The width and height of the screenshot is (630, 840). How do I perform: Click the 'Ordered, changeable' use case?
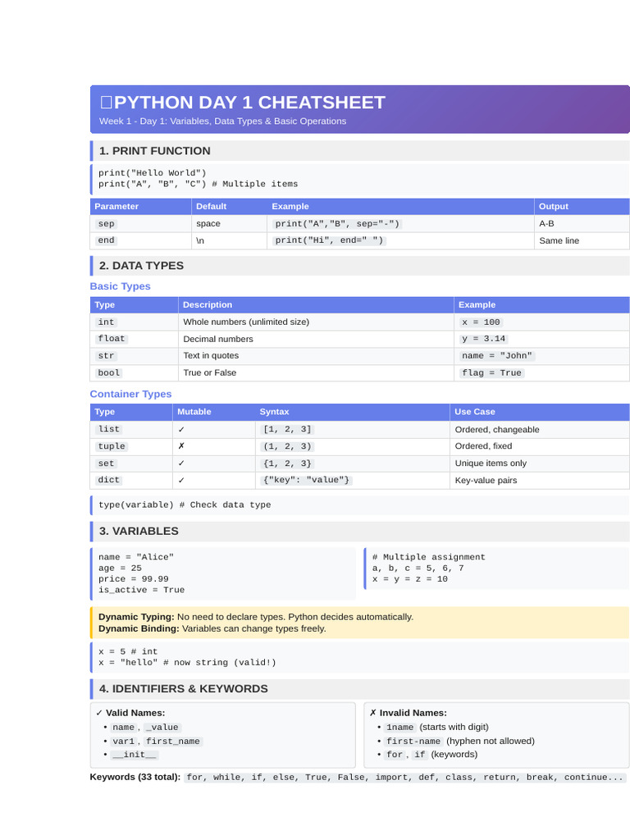pos(497,430)
